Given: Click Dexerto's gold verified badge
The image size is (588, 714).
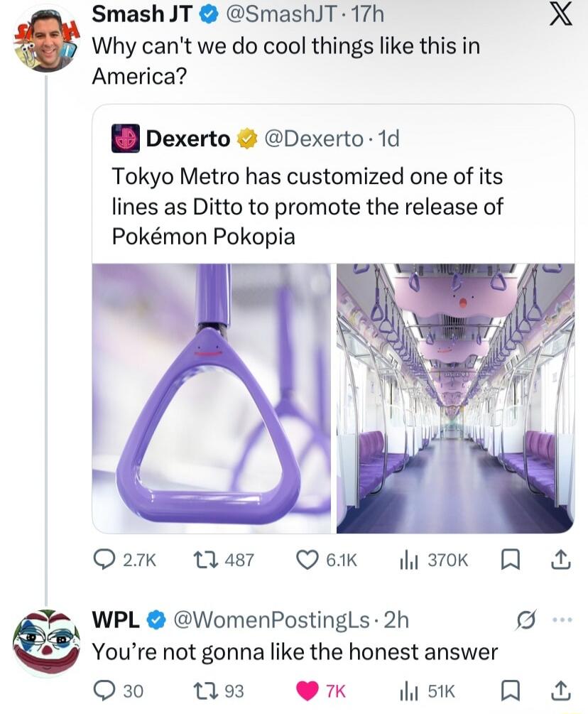Looking at the screenshot, I should pyautogui.click(x=244, y=139).
